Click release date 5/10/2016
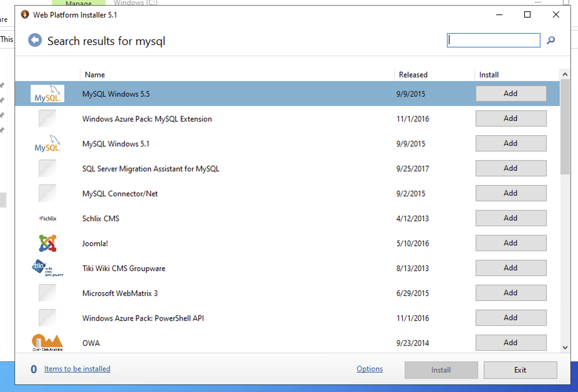The height and width of the screenshot is (392, 578). click(x=413, y=243)
